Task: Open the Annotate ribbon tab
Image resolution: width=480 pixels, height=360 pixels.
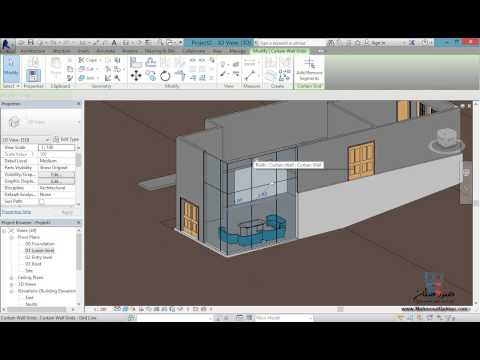Action: (x=105, y=51)
